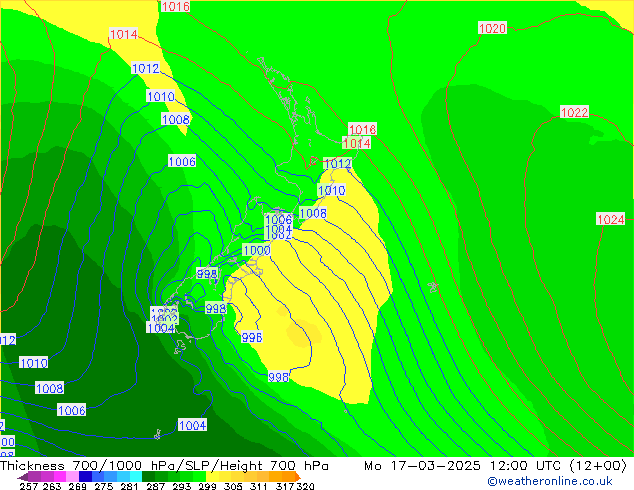Click the legend value 287

point(155,486)
